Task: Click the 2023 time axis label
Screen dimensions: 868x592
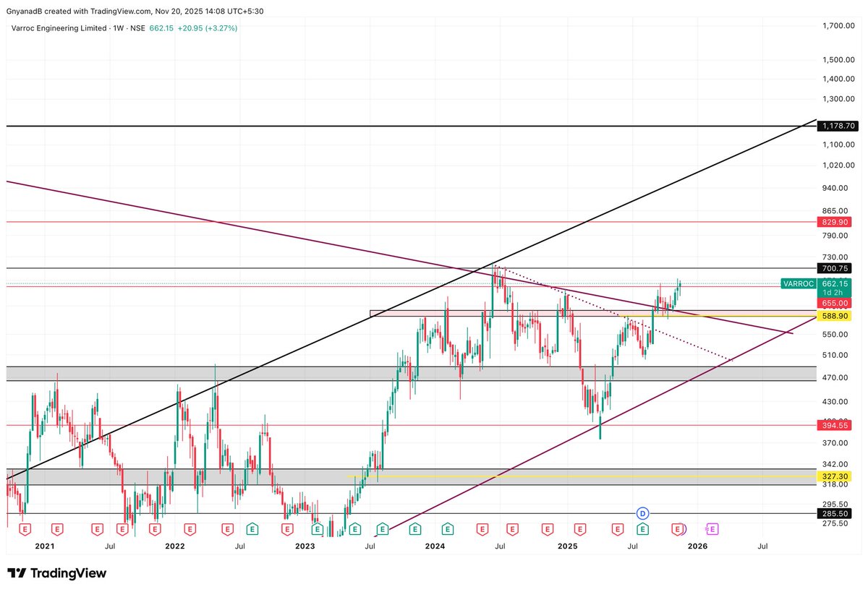Action: 305,547
